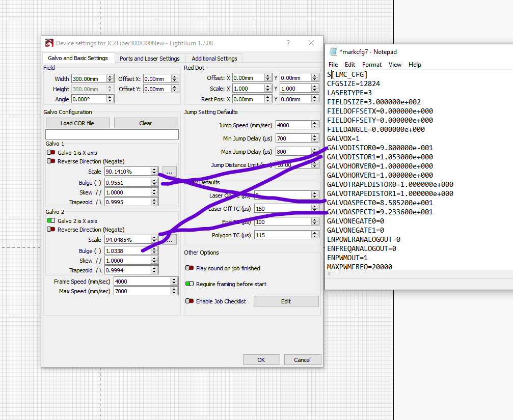Click the Field Offset Y stepper arrows
513x420 pixels.
pos(175,89)
